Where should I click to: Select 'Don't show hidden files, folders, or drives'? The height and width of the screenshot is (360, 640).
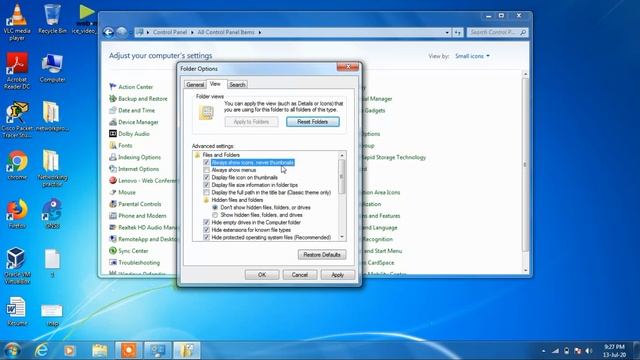(x=215, y=207)
